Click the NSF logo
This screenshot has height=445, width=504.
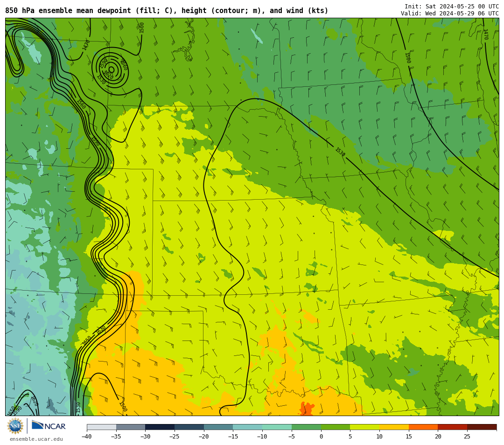(15, 426)
